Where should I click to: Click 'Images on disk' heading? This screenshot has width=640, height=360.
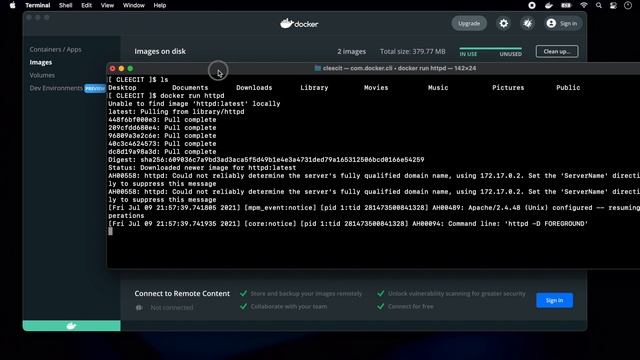click(x=160, y=51)
